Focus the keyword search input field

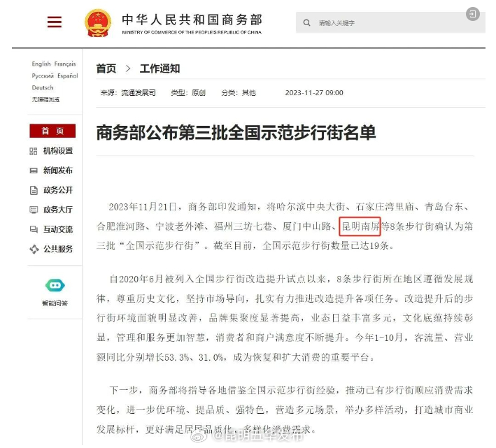pos(390,22)
